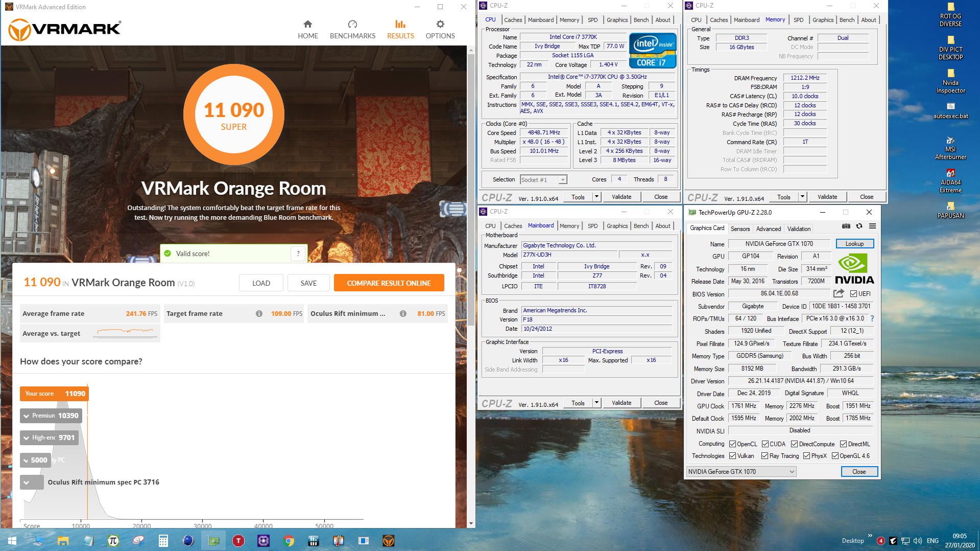This screenshot has width=980, height=551.
Task: Open VRMark Results section
Action: [x=400, y=30]
